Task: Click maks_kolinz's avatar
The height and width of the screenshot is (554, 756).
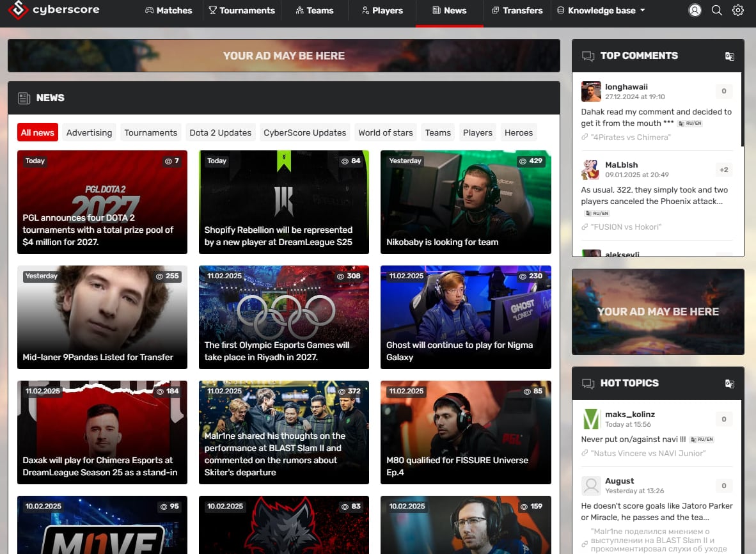Action: [591, 419]
